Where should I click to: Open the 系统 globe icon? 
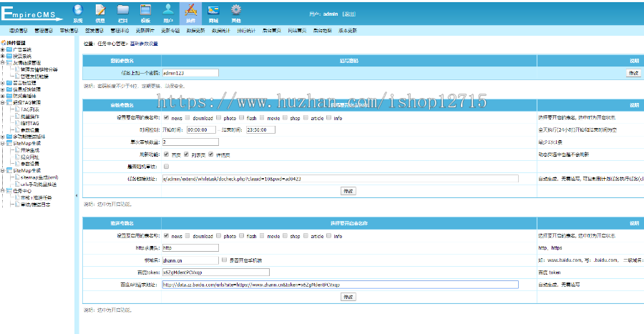[77, 10]
